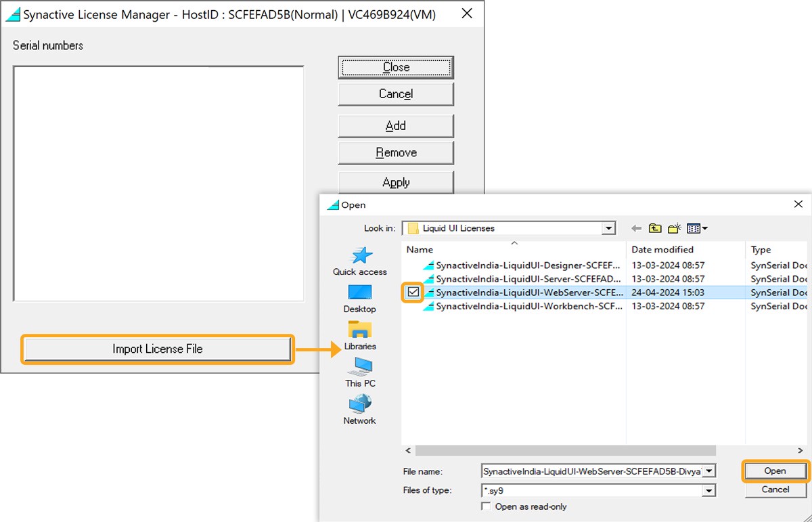Click Cancel in License Manager window
The width and height of the screenshot is (812, 522).
(396, 94)
